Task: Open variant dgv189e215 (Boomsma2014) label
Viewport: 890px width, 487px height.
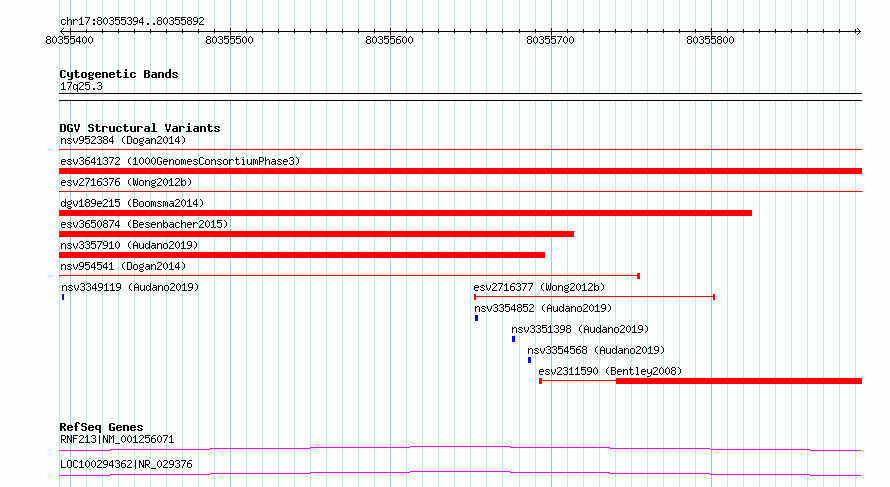Action: click(x=132, y=203)
